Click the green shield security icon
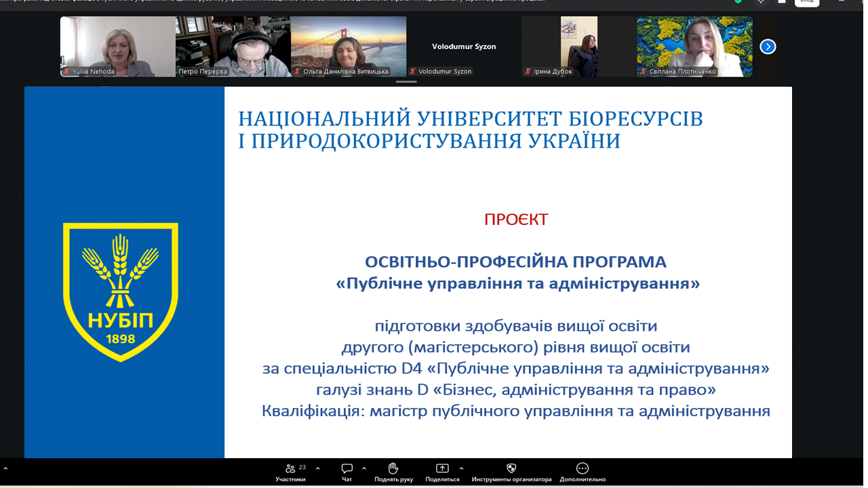This screenshot has height=488, width=868. (738, 1)
